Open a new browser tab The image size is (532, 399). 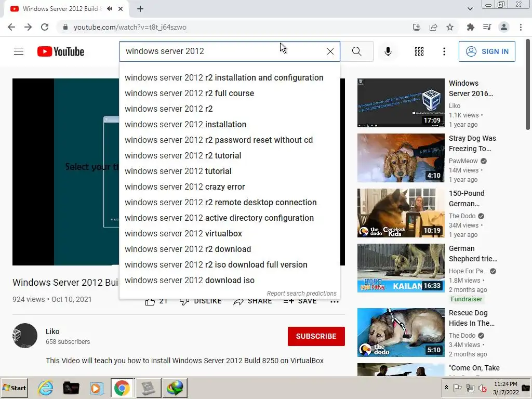click(x=140, y=9)
